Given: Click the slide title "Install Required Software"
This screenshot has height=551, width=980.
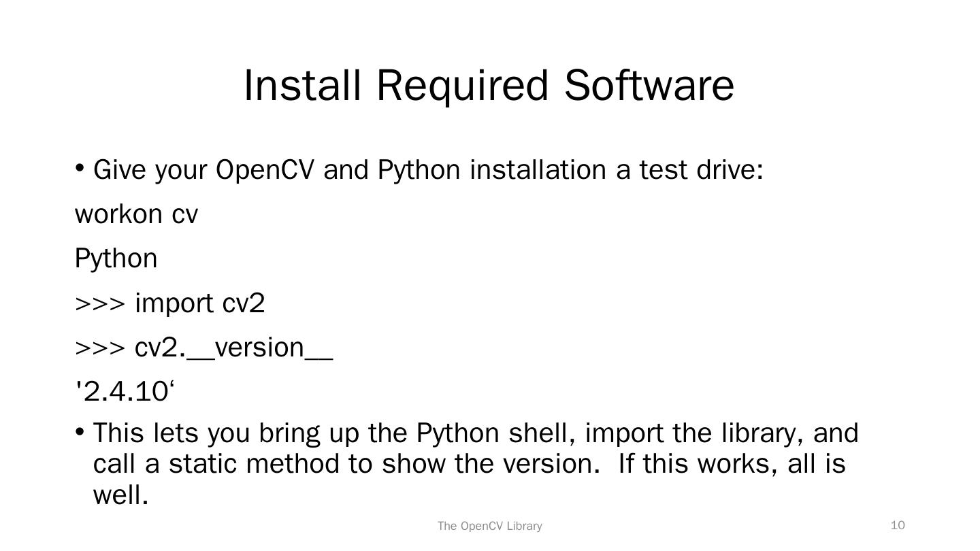Looking at the screenshot, I should point(489,86).
